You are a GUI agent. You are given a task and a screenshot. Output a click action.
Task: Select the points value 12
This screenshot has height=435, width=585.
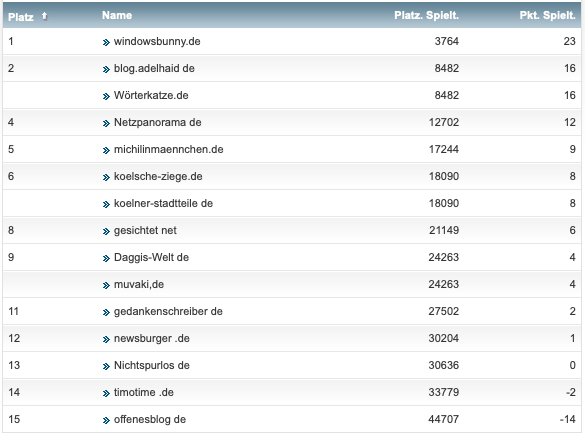pyautogui.click(x=570, y=122)
